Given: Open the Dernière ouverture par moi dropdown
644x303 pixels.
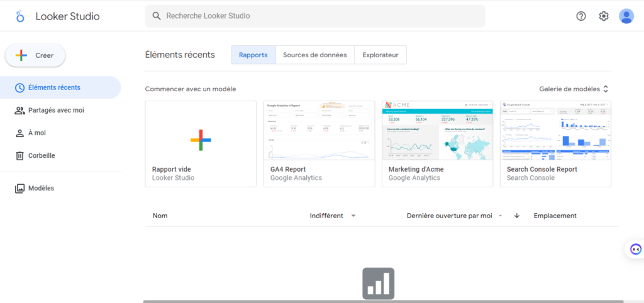Looking at the screenshot, I should coord(455,216).
